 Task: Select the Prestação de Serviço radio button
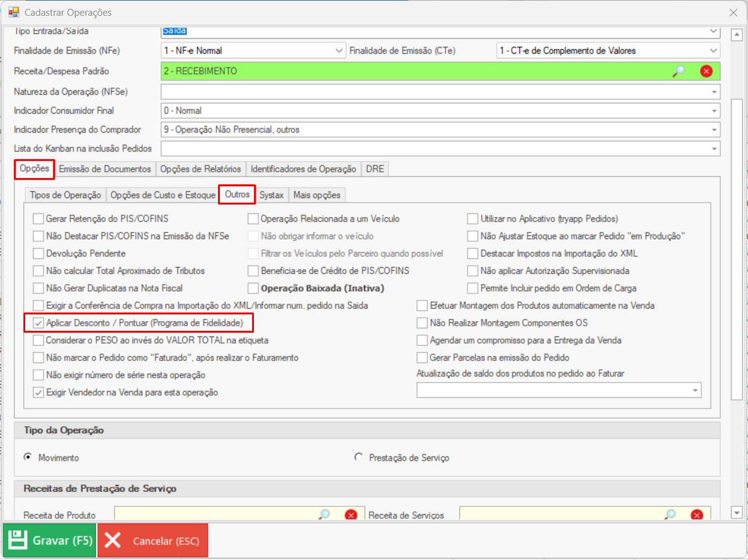coord(358,457)
